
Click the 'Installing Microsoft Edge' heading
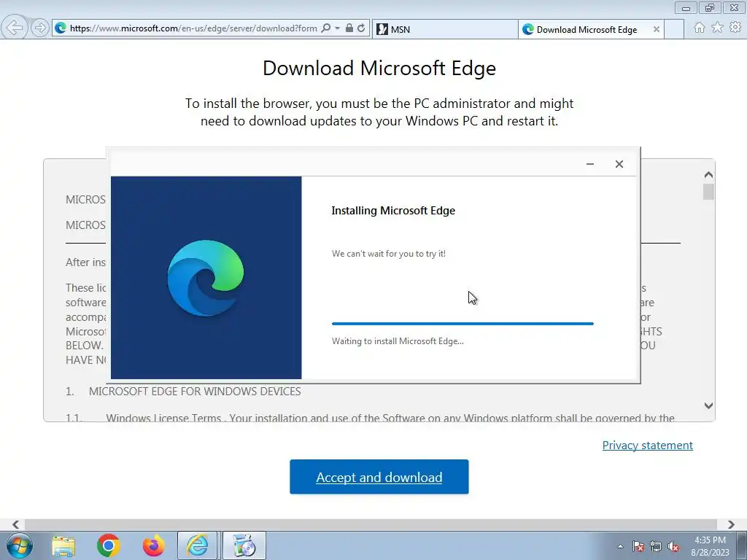(393, 211)
